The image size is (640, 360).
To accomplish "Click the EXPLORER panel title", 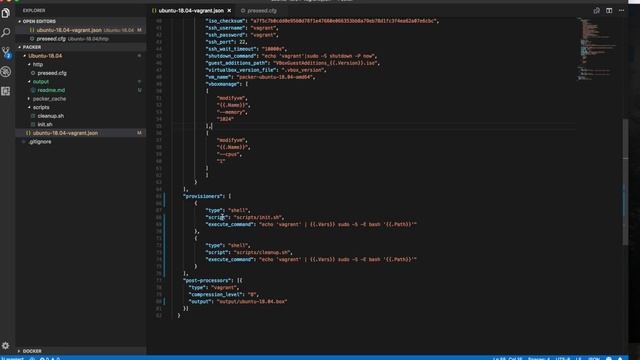I will (x=34, y=11).
